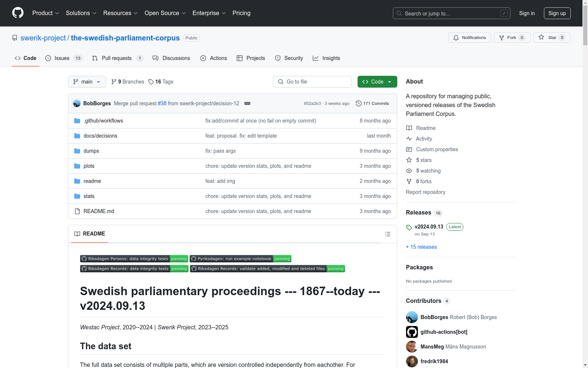The width and height of the screenshot is (588, 368).
Task: Click BobBorges avatar in Contributors list
Action: 412,317
